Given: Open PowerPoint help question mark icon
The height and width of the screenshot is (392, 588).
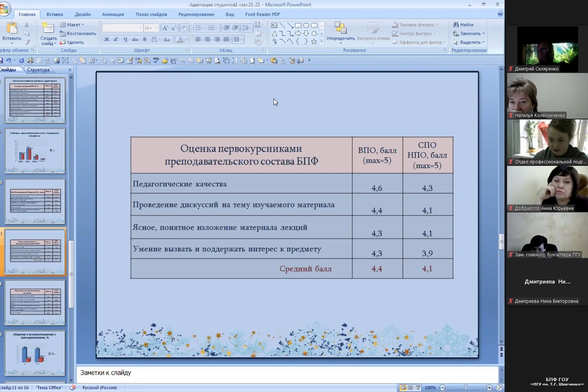Looking at the screenshot, I should pyautogui.click(x=500, y=14).
